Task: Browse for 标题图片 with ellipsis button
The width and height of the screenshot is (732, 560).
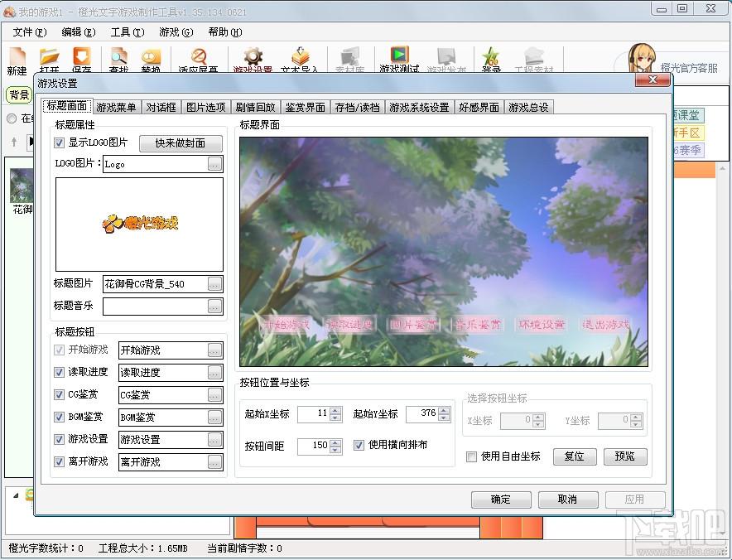Action: [x=214, y=284]
